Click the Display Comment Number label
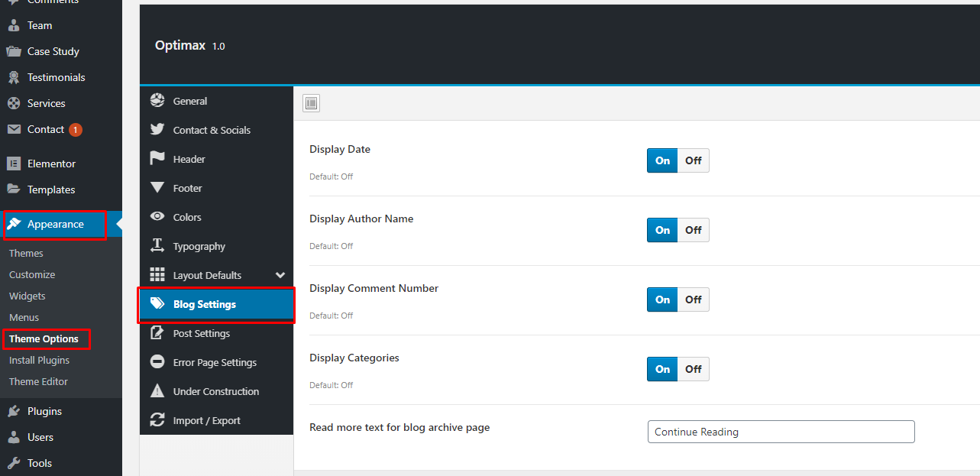 click(x=374, y=288)
